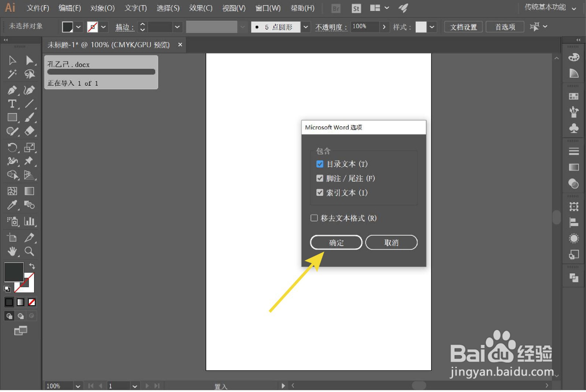The height and width of the screenshot is (392, 586).
Task: Expand opacity value arrow
Action: coord(384,27)
